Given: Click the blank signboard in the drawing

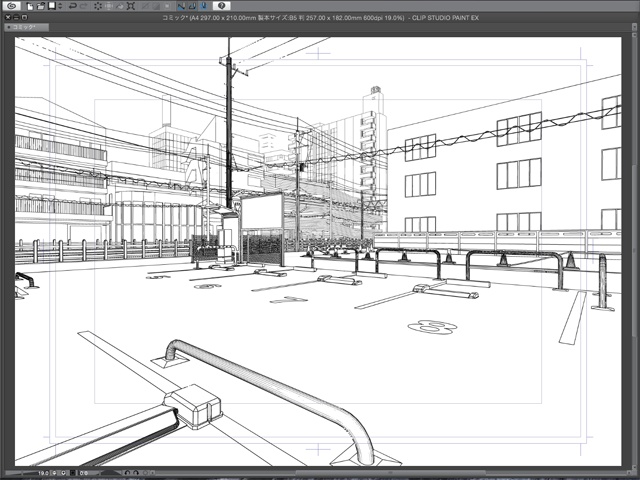Looking at the screenshot, I should click(262, 211).
